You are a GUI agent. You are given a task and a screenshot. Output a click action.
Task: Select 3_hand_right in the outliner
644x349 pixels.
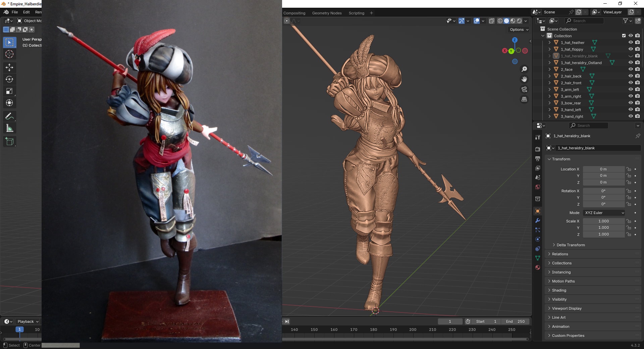click(572, 116)
